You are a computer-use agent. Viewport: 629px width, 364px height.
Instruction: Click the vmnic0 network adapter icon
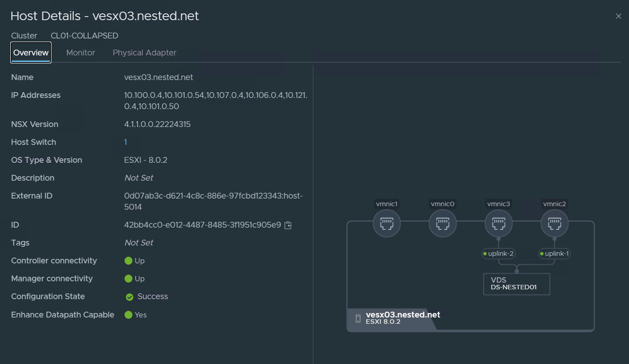pyautogui.click(x=442, y=223)
